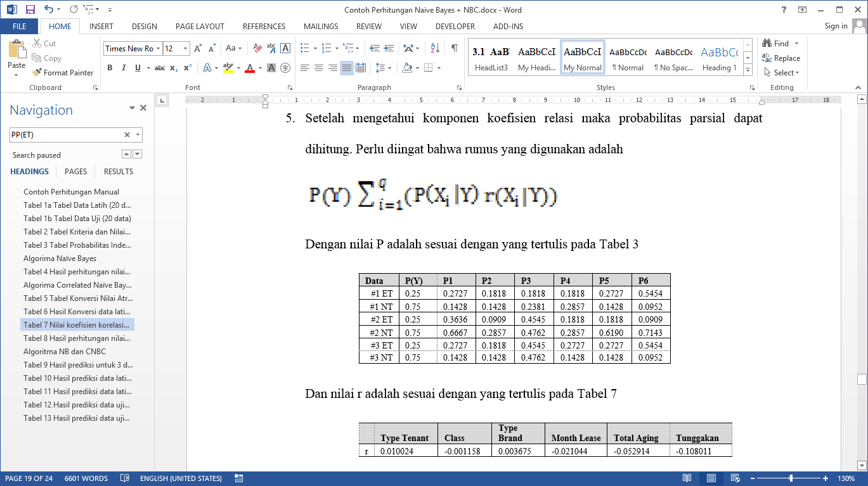Click the Show/Hide paragraph marks icon
Viewport: 868px width, 486px height.
tap(454, 48)
